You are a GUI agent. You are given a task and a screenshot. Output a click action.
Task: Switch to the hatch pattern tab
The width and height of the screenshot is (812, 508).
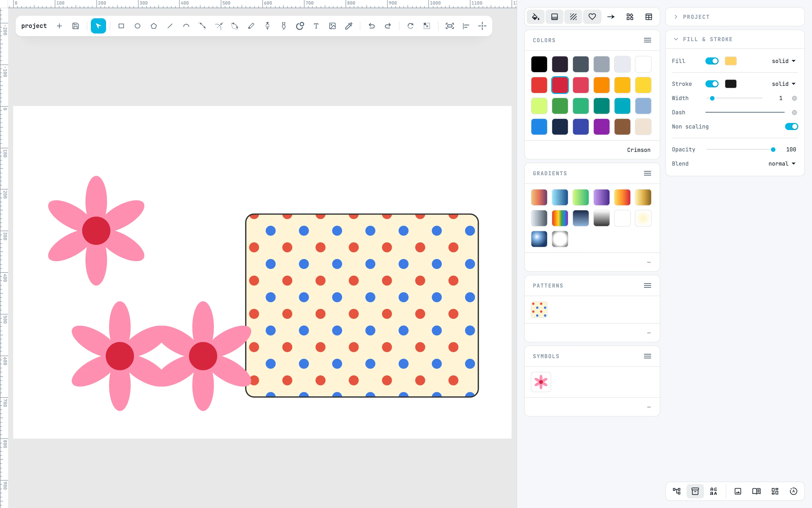coord(573,17)
